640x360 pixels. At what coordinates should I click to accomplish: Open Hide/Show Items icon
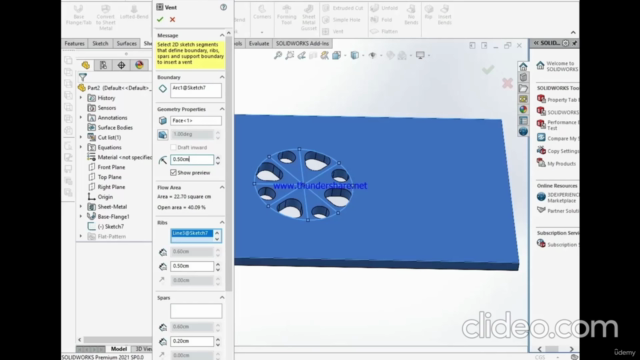point(373,55)
